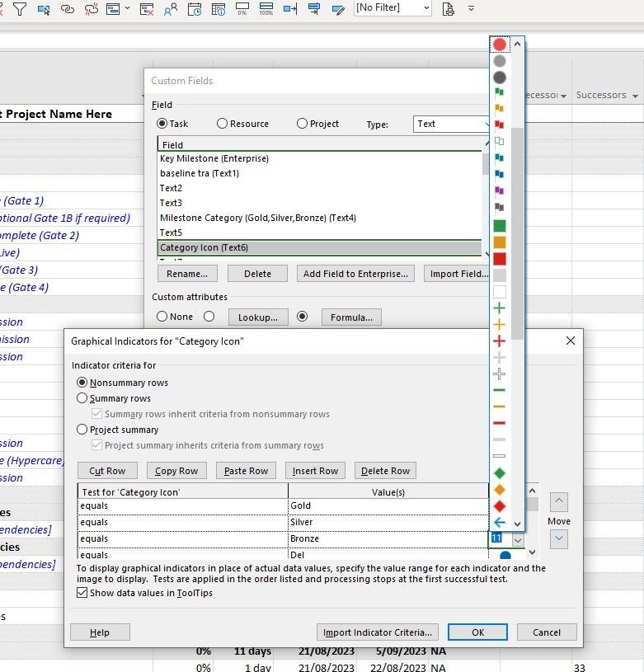The width and height of the screenshot is (644, 672).
Task: Click the Copy Row button
Action: coord(176,471)
